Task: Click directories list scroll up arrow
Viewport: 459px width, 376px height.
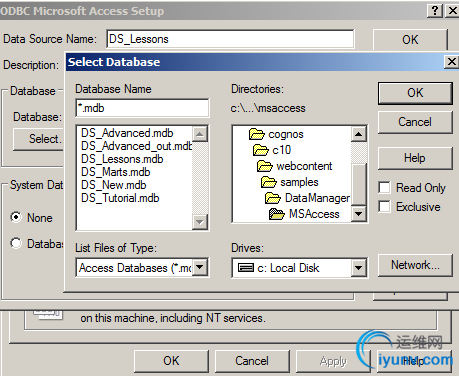Action: coord(358,134)
